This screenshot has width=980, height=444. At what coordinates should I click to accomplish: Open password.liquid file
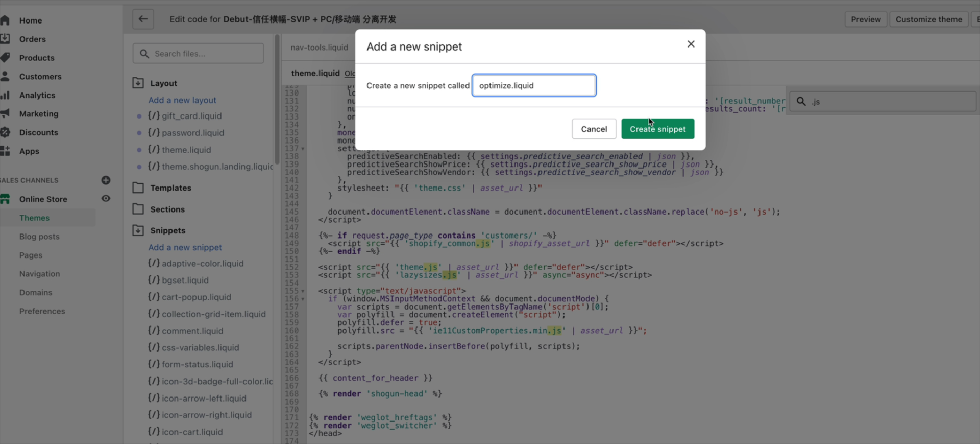coord(193,133)
